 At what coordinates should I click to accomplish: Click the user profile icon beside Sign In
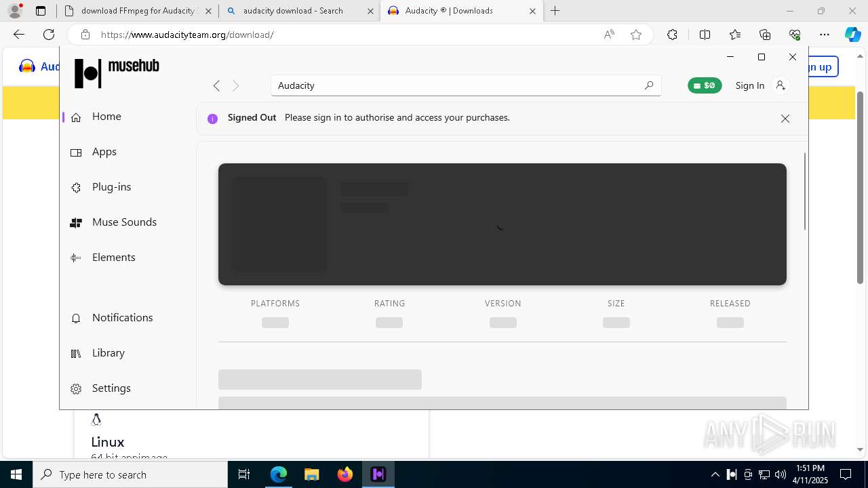(781, 85)
